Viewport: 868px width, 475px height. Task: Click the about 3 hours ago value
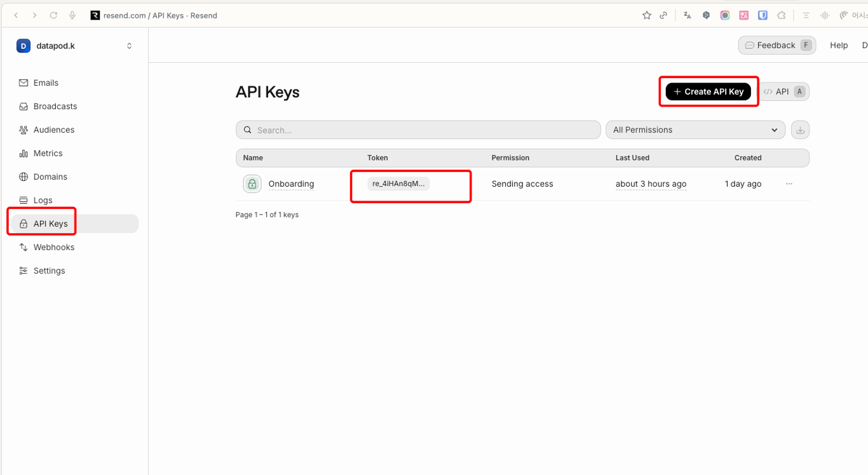(x=651, y=184)
